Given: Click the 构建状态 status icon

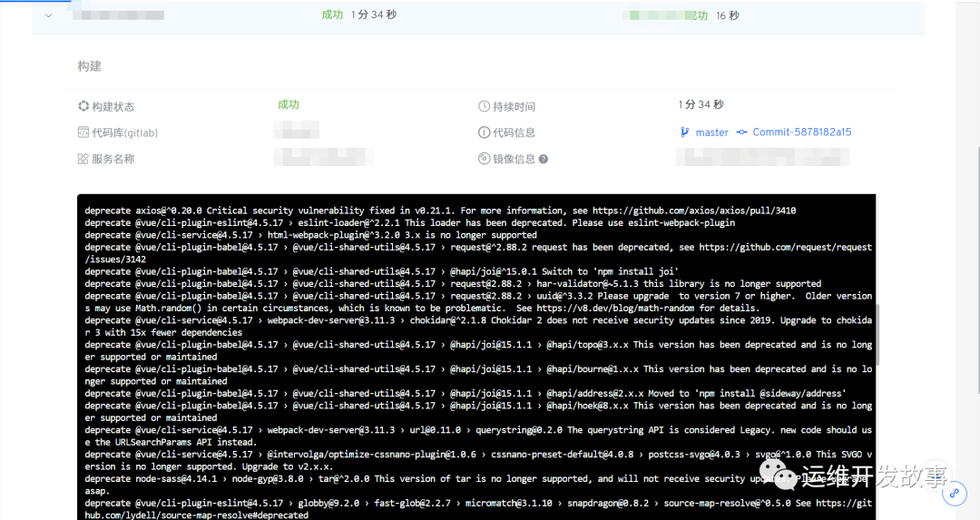Looking at the screenshot, I should tap(83, 106).
